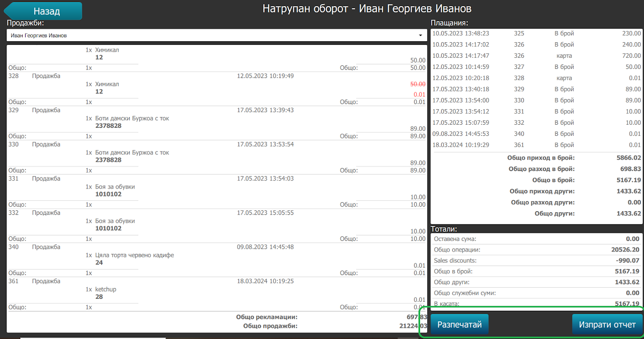The height and width of the screenshot is (339, 644).
Task: Click the item Цяла торта червено кадифе
Action: pos(134,255)
